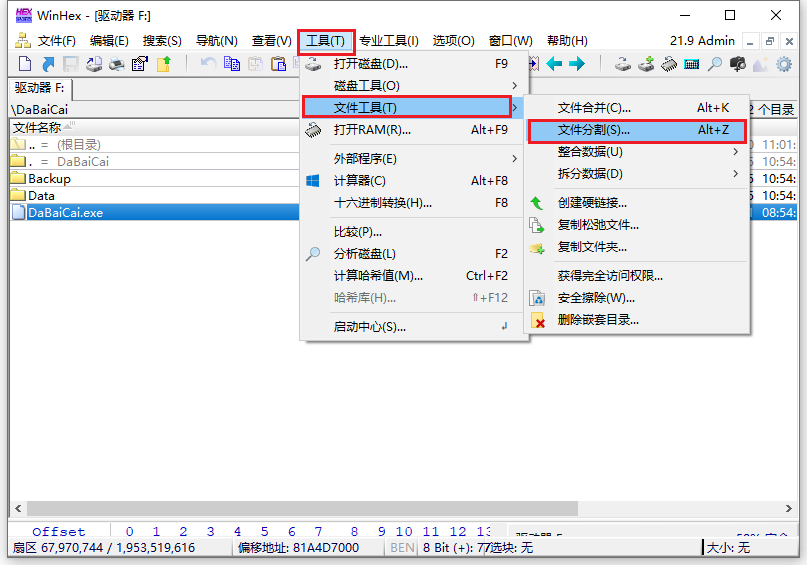Image resolution: width=807 pixels, height=565 pixels.
Task: Click the Print toolbar icon
Action: coord(117,64)
